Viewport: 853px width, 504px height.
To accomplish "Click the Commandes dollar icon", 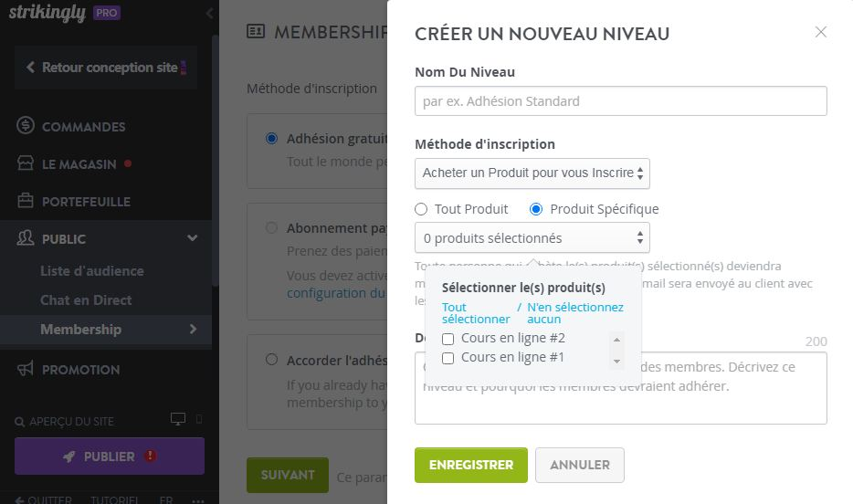I will pos(26,126).
